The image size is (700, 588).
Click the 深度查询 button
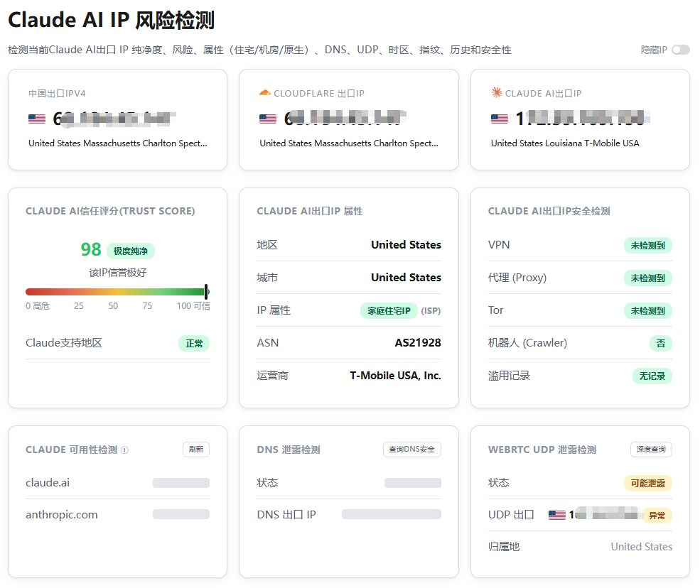[x=651, y=450]
